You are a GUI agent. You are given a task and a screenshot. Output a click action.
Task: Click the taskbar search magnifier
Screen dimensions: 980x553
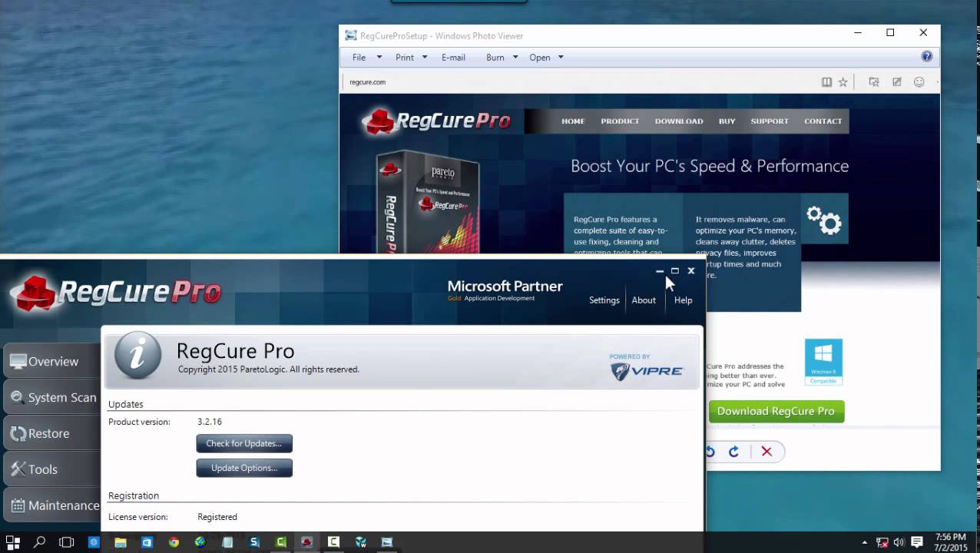(x=40, y=541)
